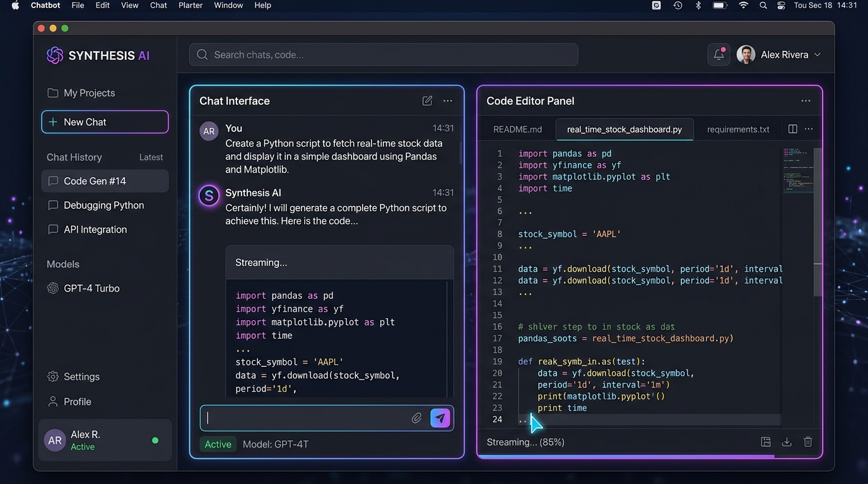Click the Bluetooth icon in the menu bar
Screen dimensions: 868x484
click(698, 5)
